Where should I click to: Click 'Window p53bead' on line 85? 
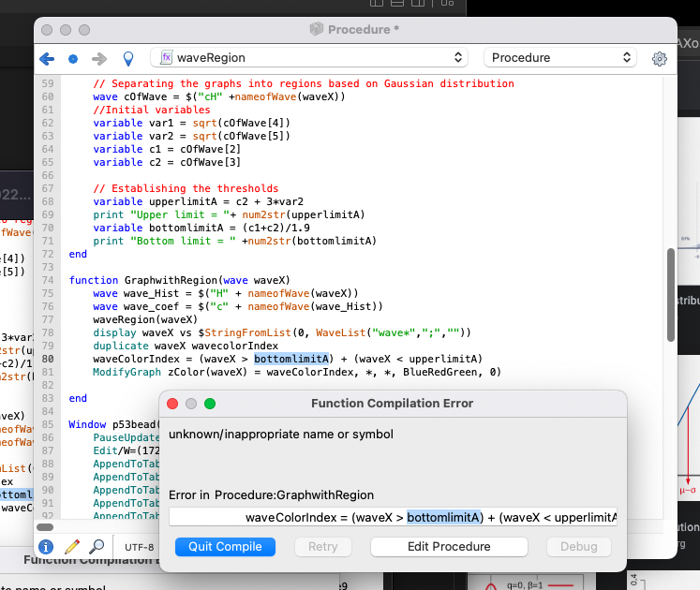(x=113, y=424)
